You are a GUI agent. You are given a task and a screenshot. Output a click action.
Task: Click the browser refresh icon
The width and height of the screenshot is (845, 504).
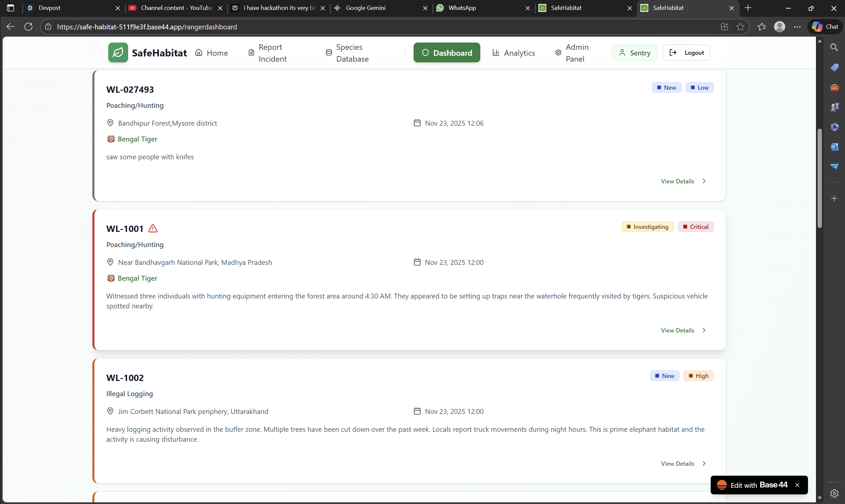(x=28, y=27)
